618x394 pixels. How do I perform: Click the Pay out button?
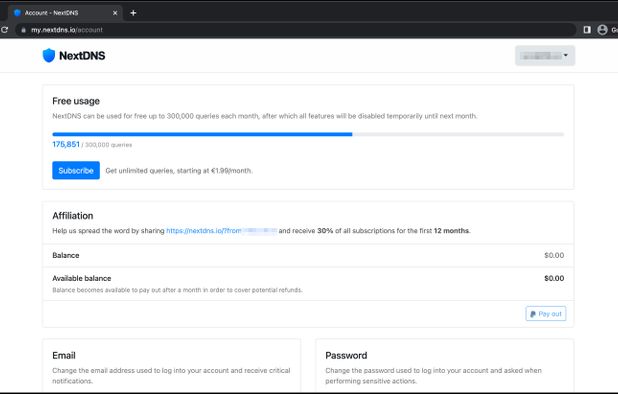click(546, 314)
